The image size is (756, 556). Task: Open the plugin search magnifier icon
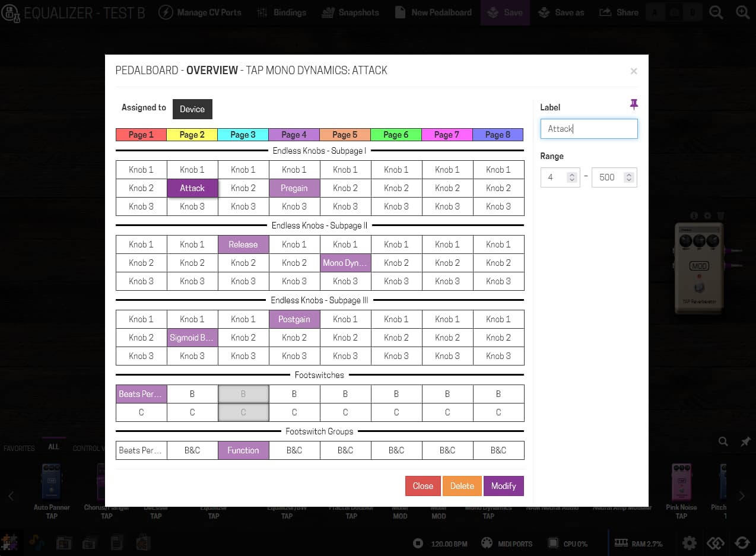pos(723,441)
